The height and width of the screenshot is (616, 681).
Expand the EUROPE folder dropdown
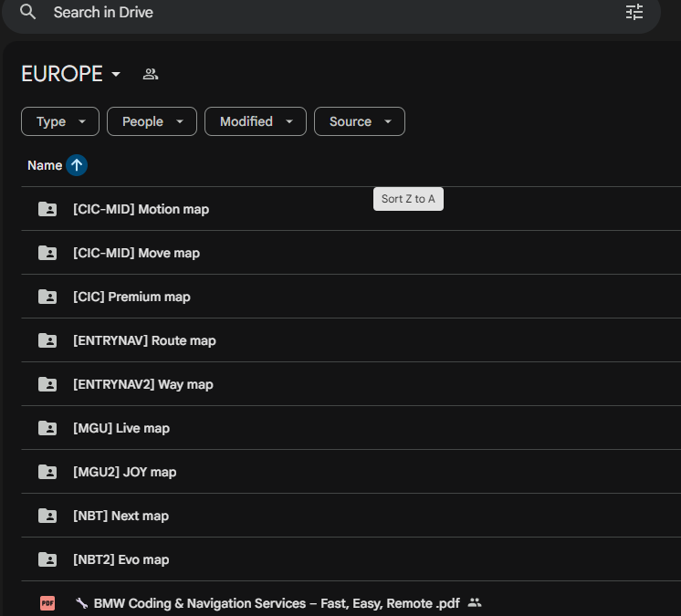coord(116,75)
